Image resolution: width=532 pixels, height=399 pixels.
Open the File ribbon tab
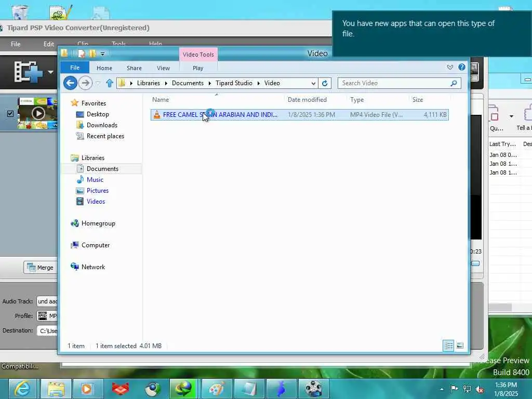click(75, 68)
